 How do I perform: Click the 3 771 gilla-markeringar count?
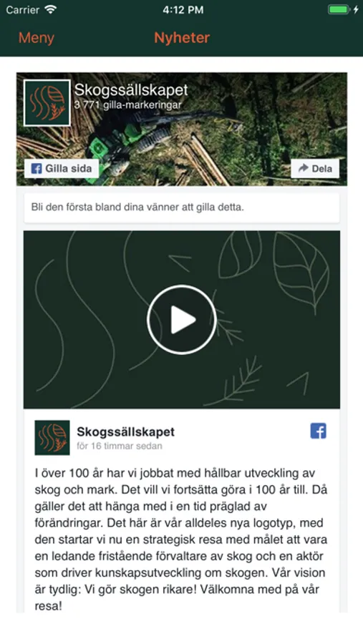coord(128,104)
